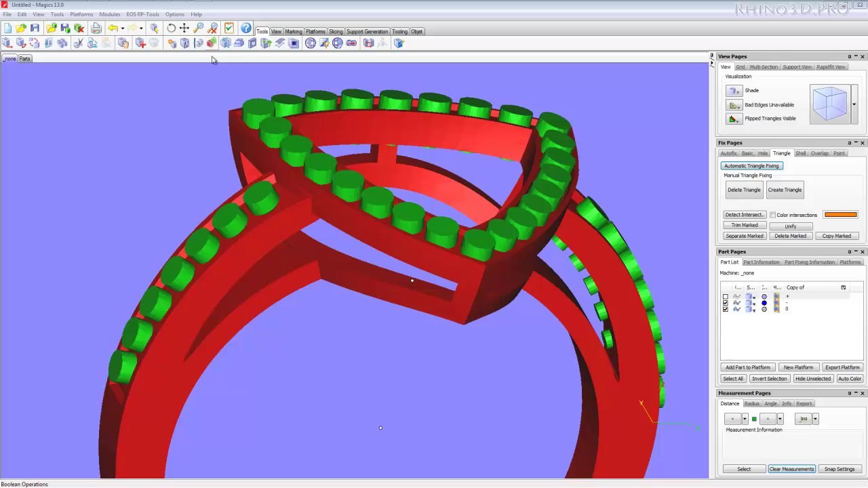Click the Help question mark icon
868x488 pixels.
tap(246, 28)
